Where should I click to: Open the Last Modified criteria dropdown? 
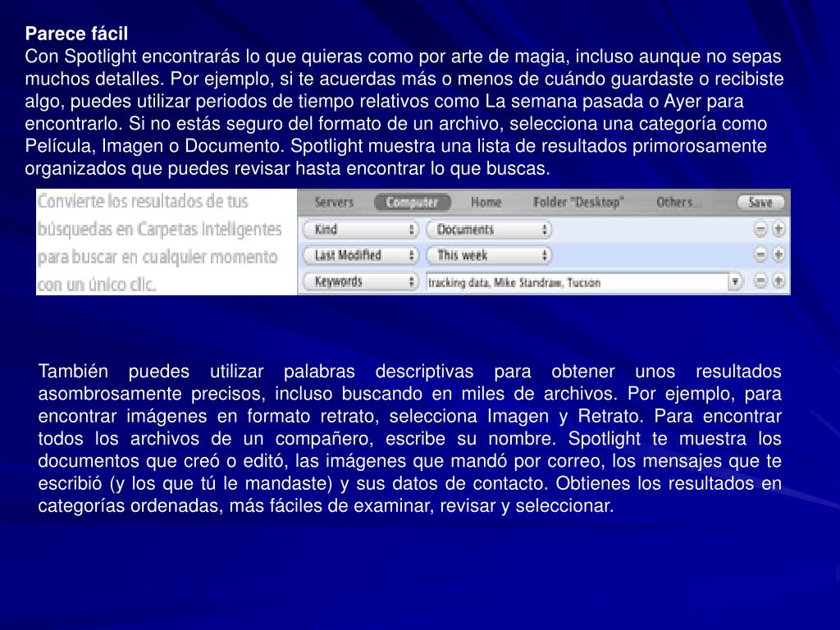point(360,255)
